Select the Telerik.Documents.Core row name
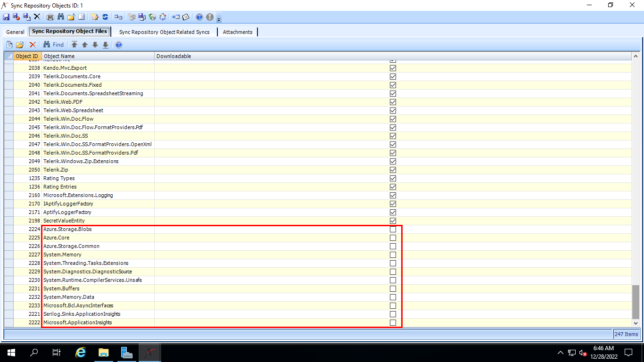 [x=72, y=76]
